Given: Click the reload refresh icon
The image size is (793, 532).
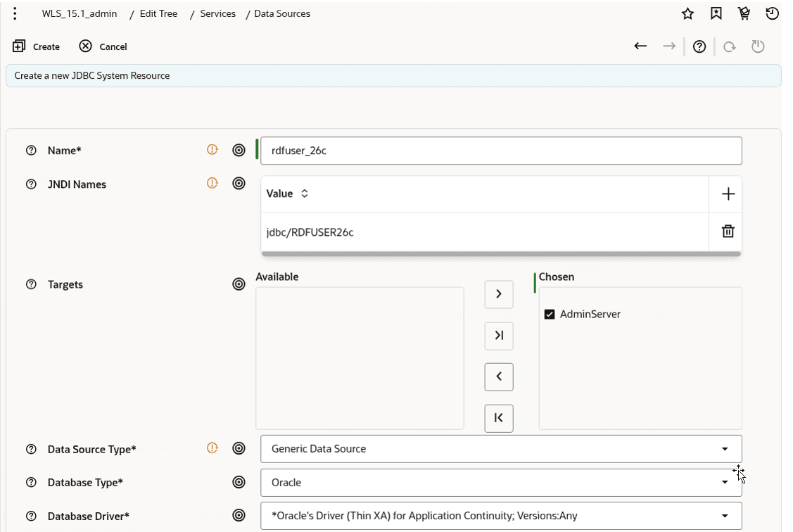Looking at the screenshot, I should (x=729, y=46).
